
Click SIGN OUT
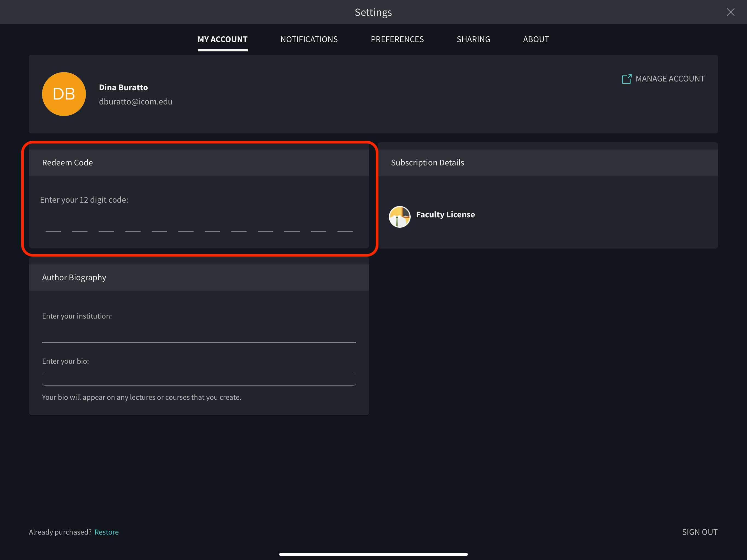point(700,532)
